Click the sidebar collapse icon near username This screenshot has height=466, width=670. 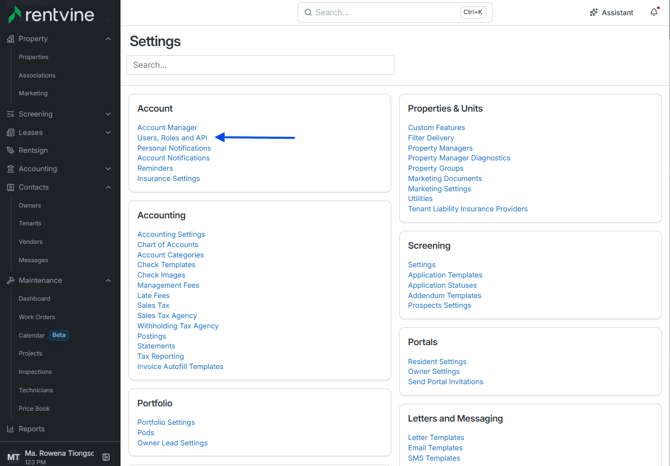106,457
